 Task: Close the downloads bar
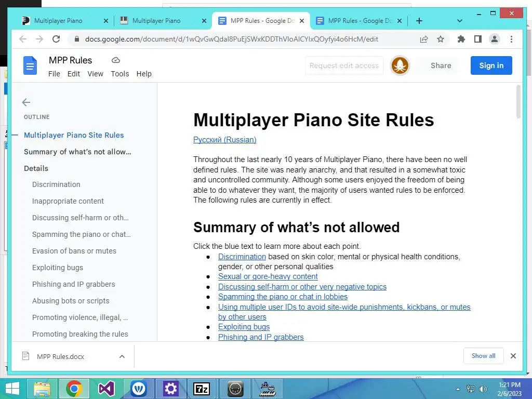[x=513, y=356]
